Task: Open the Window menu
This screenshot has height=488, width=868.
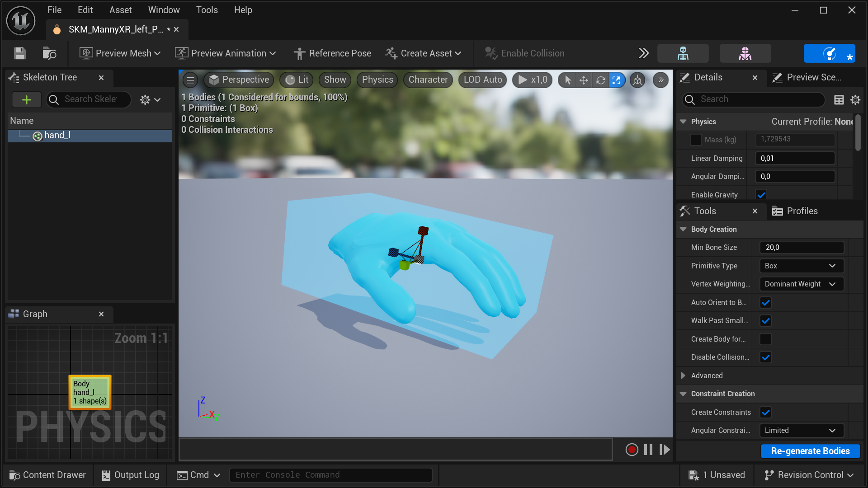Action: tap(163, 9)
